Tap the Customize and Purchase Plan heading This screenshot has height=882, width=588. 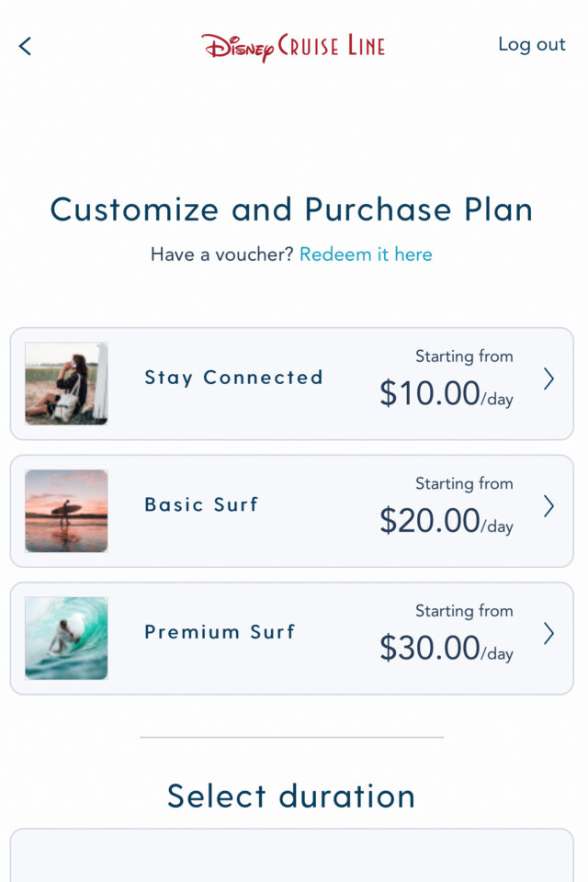tap(291, 210)
